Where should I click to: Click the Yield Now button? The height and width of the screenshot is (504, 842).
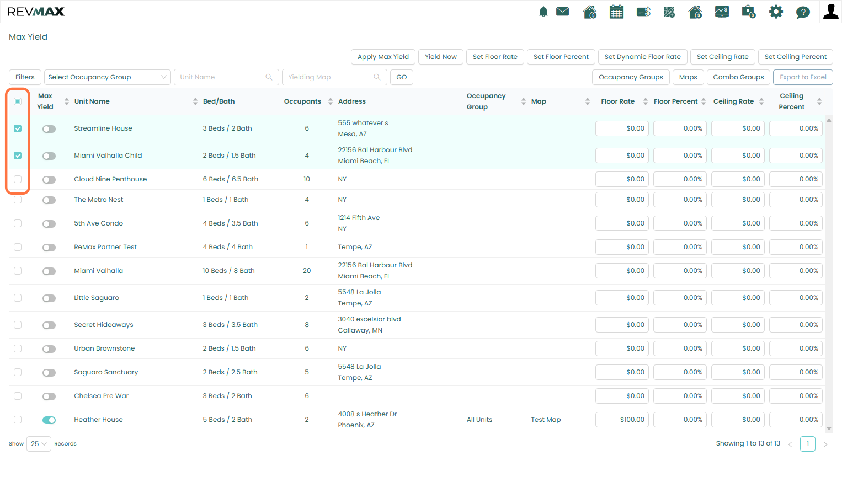point(441,57)
